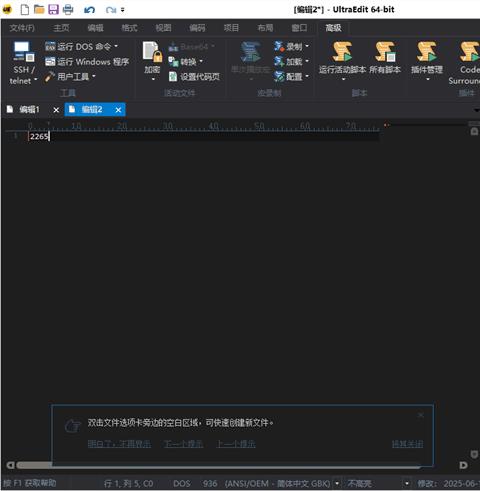Expand the 录制 macro record dropdown
Image resolution: width=480 pixels, height=491 pixels.
tap(307, 46)
